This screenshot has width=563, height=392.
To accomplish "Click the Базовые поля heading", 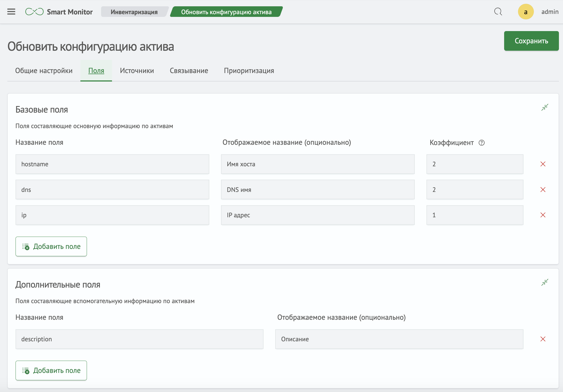I will coord(42,110).
